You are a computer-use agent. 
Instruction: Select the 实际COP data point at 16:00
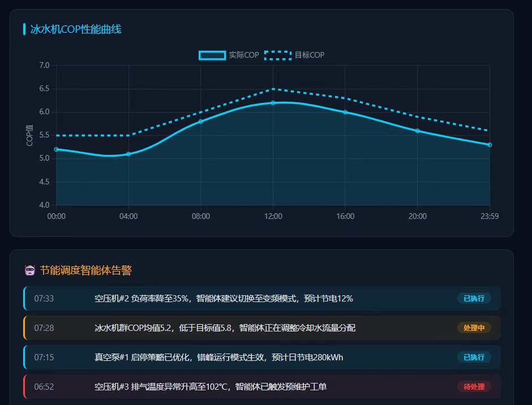tap(345, 112)
